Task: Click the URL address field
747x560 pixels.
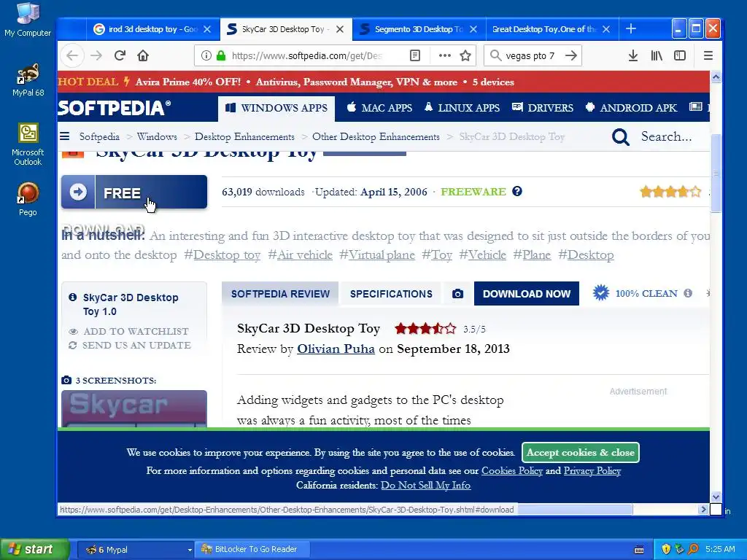Action: pyautogui.click(x=307, y=55)
